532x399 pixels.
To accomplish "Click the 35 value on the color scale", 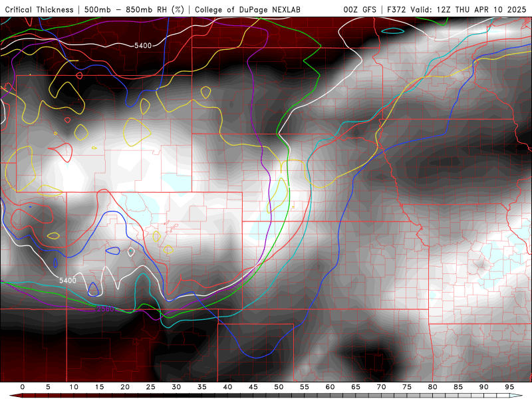I will (202, 387).
